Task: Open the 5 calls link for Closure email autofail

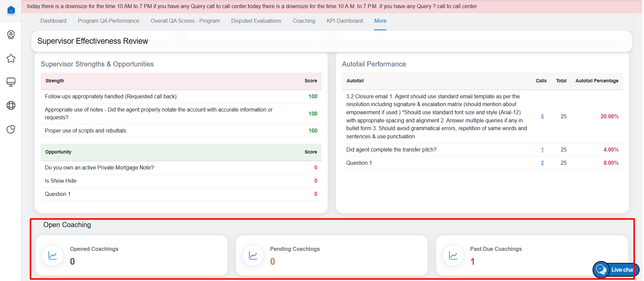Action: coord(542,117)
